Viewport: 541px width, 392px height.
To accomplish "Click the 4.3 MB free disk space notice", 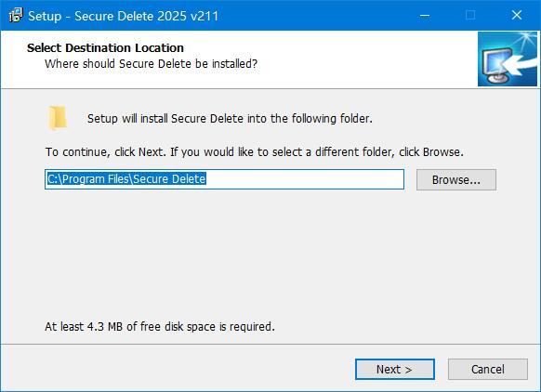I will click(x=160, y=326).
